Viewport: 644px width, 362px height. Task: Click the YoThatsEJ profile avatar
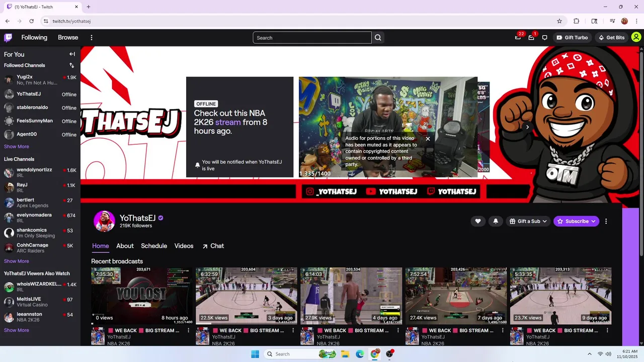pos(104,221)
